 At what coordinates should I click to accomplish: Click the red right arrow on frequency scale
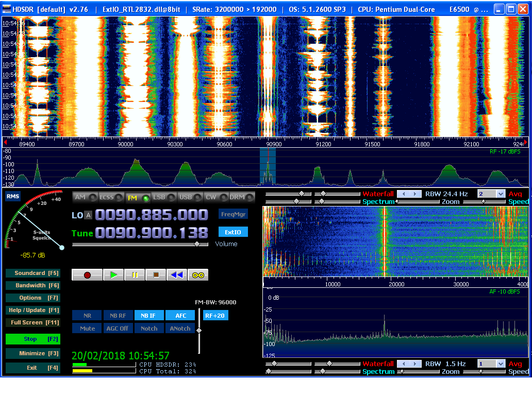526,142
